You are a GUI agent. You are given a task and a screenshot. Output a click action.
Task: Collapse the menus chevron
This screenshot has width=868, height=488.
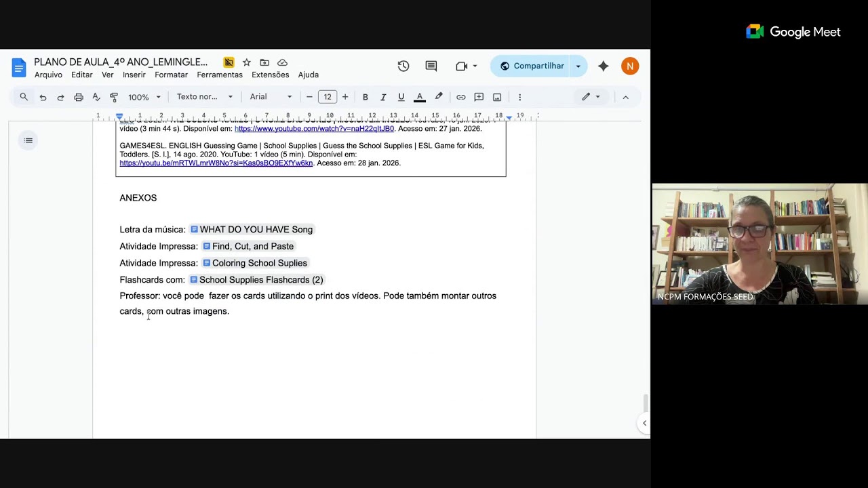[625, 97]
